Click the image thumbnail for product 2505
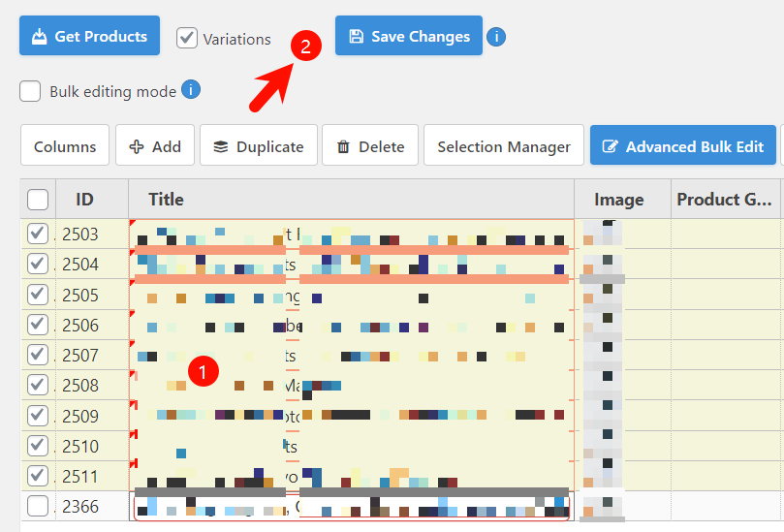Viewport: 784px width, 532px height. point(603,295)
